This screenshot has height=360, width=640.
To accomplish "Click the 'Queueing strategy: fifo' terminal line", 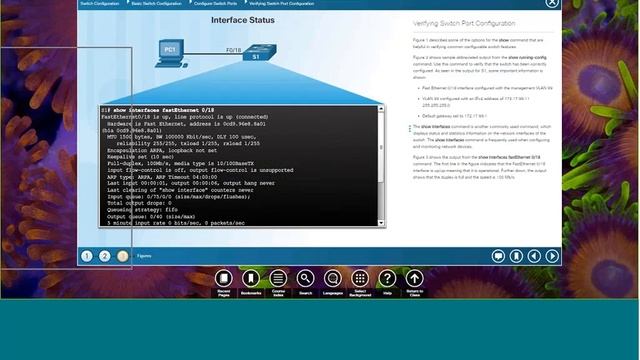I will tap(142, 210).
